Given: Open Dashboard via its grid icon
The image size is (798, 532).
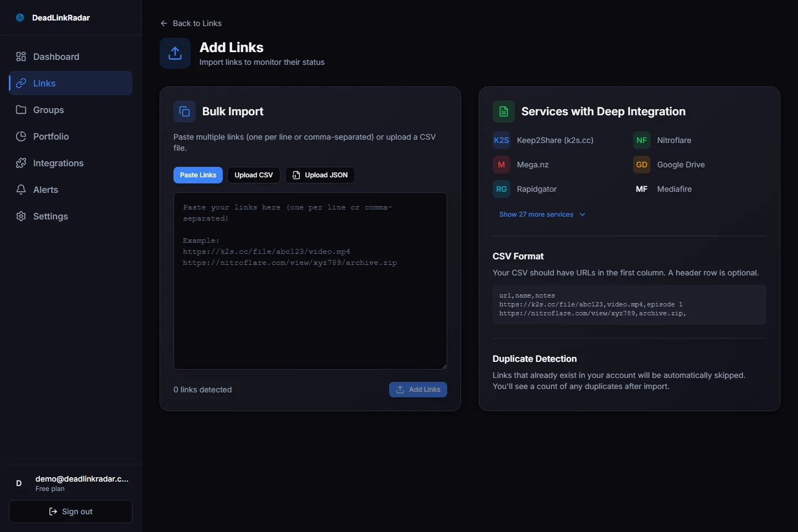Looking at the screenshot, I should [21, 57].
